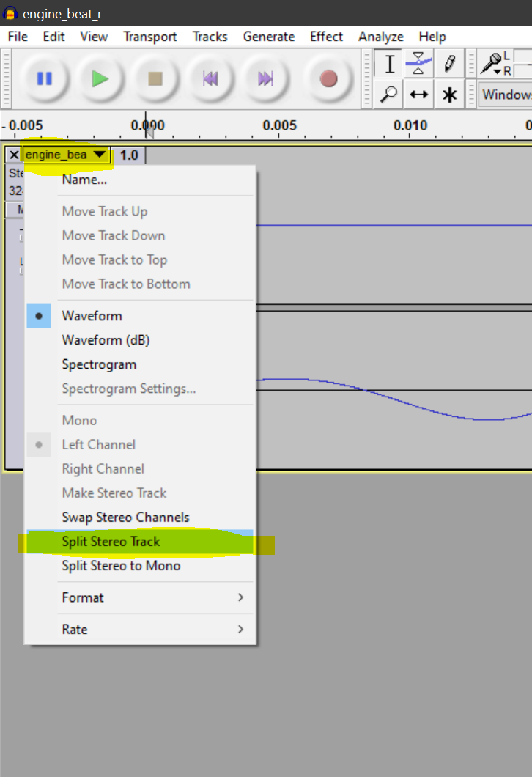Click the Mono channel option
This screenshot has width=532, height=777.
(x=140, y=421)
